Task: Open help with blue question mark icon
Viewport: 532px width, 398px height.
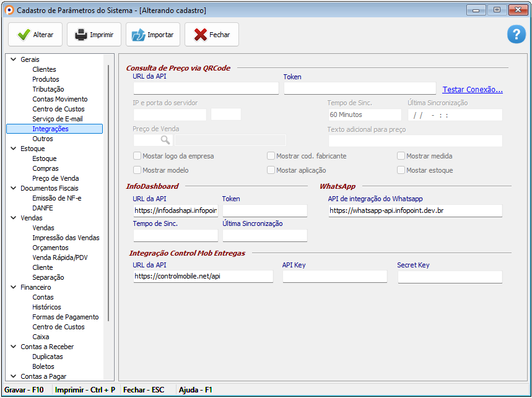Action: point(516,35)
